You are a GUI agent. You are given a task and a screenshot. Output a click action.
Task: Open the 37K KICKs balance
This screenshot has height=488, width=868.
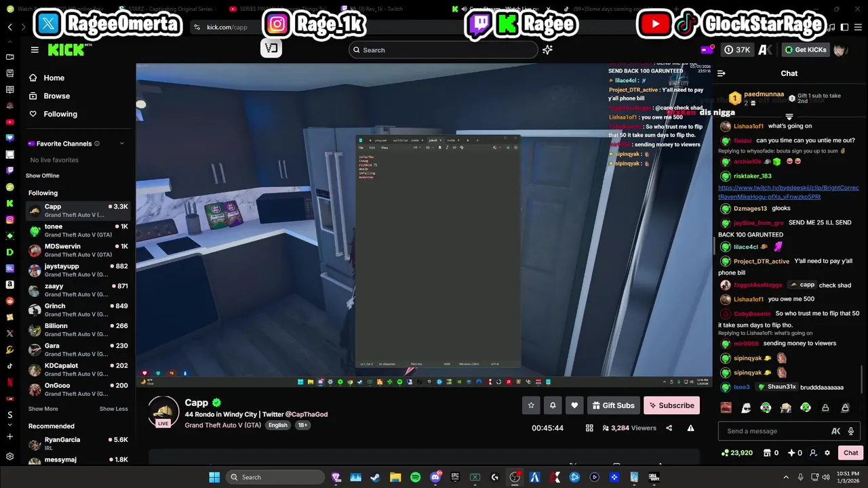coord(737,49)
